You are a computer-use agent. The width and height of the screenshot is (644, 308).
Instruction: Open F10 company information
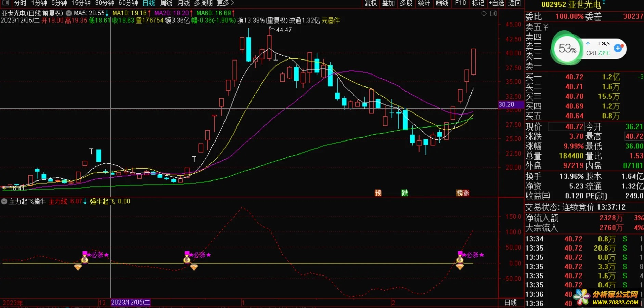click(460, 3)
